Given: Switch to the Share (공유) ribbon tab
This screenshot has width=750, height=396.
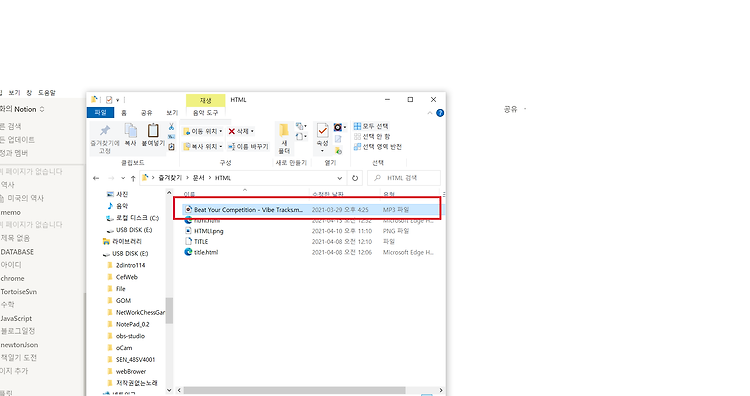Looking at the screenshot, I should (146, 113).
